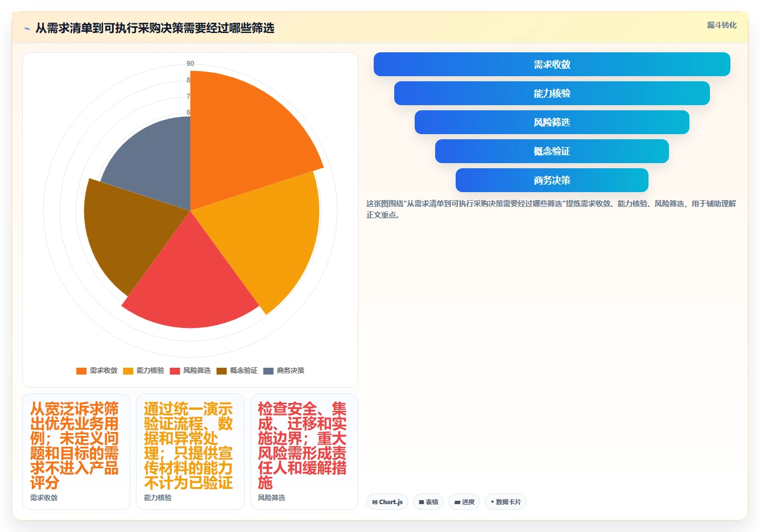This screenshot has width=760, height=532.
Task: Click the 能力核验 legend label
Action: pos(150,371)
